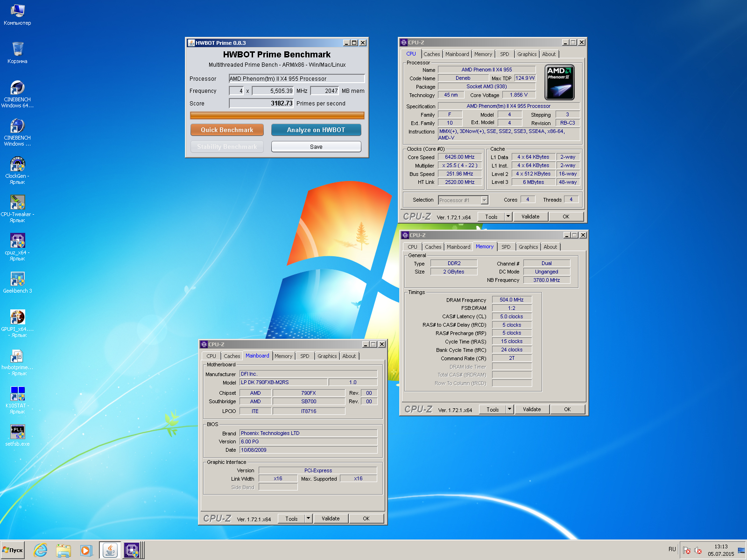Click the Processor name field in HWBOT Prime
The width and height of the screenshot is (747, 560).
click(296, 78)
